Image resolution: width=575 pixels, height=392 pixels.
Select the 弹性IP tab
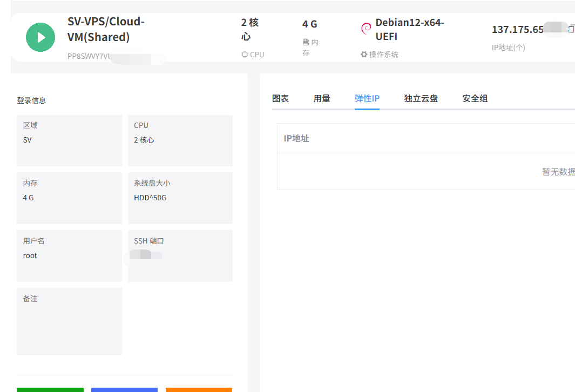(x=367, y=98)
